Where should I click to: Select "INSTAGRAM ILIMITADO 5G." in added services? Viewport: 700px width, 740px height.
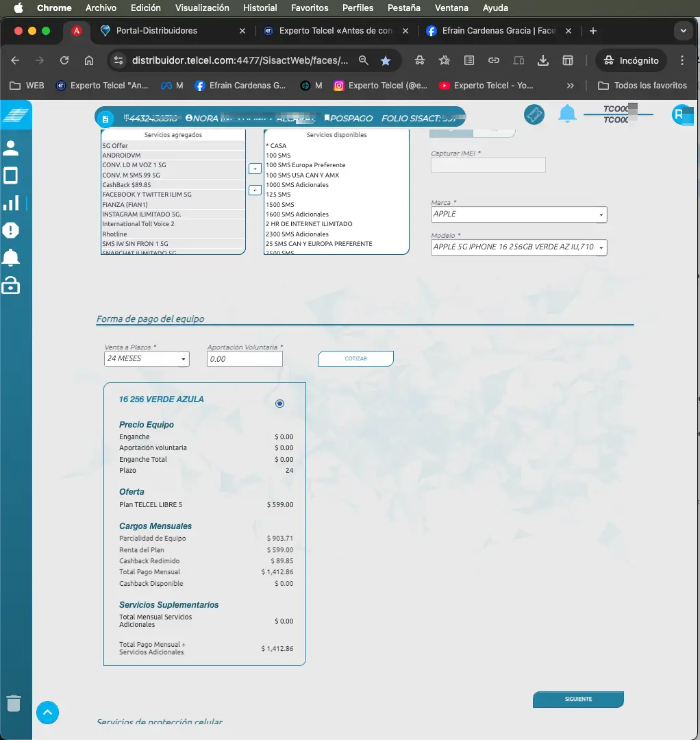tap(173, 214)
